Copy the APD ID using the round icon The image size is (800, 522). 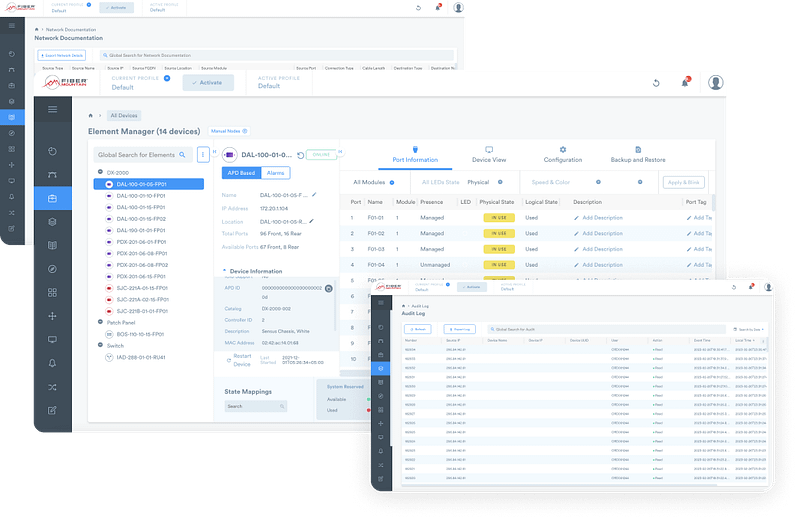point(329,289)
